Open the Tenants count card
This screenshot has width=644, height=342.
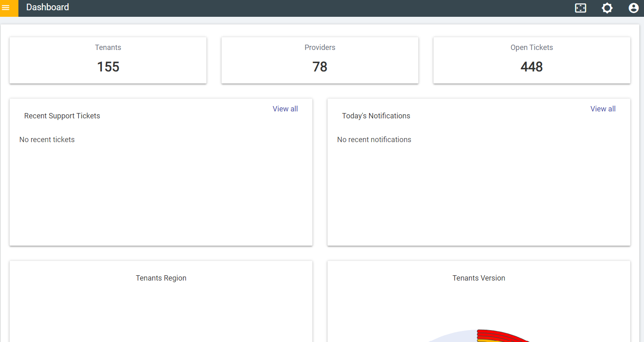pos(108,61)
